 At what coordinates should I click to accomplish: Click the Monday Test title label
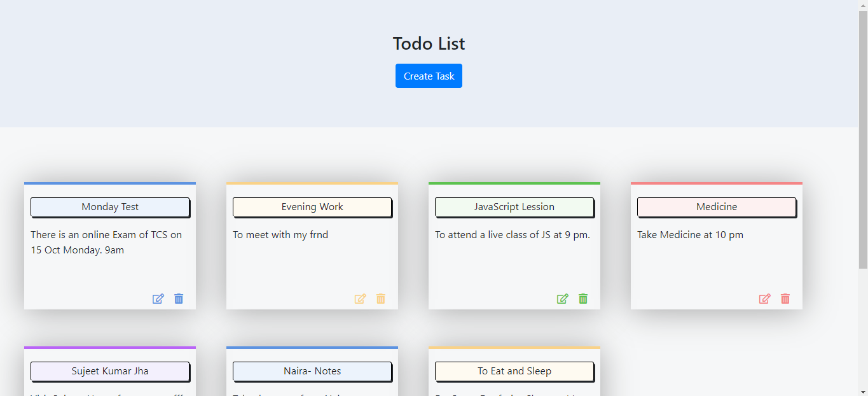click(x=110, y=207)
